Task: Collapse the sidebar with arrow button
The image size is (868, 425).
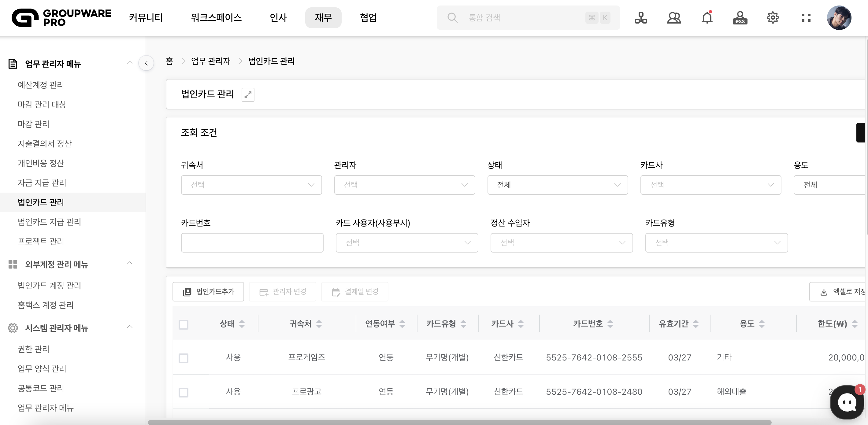Action: pos(146,63)
